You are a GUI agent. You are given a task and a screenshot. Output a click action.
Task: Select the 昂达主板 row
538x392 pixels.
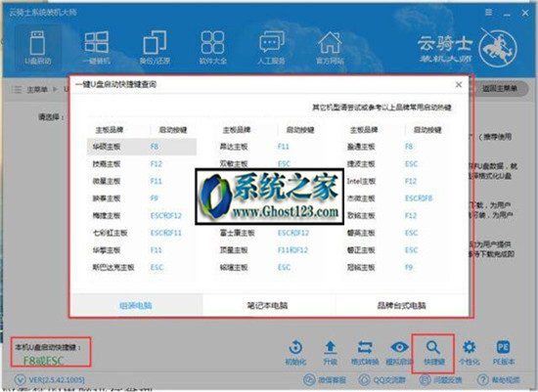[x=269, y=147]
